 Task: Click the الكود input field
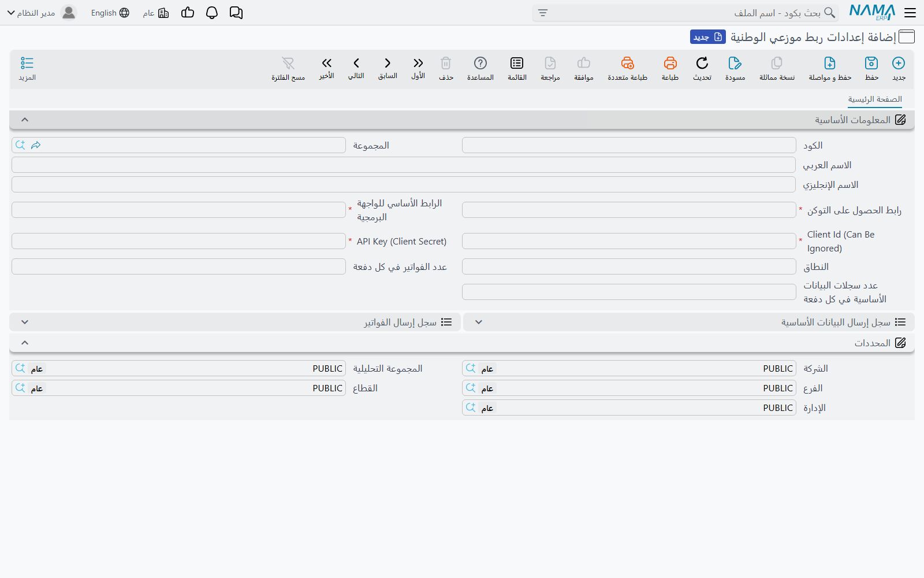pos(629,145)
